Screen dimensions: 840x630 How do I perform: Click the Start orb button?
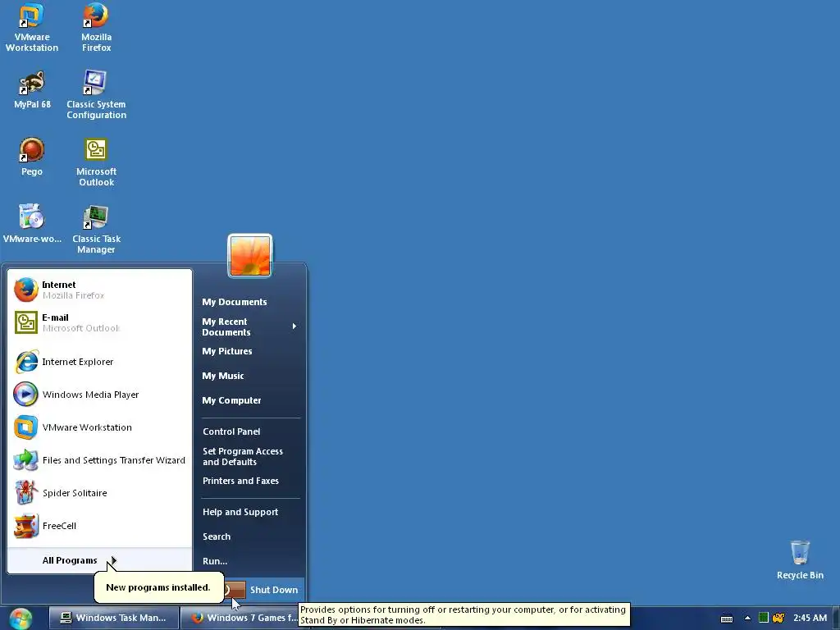tap(21, 619)
